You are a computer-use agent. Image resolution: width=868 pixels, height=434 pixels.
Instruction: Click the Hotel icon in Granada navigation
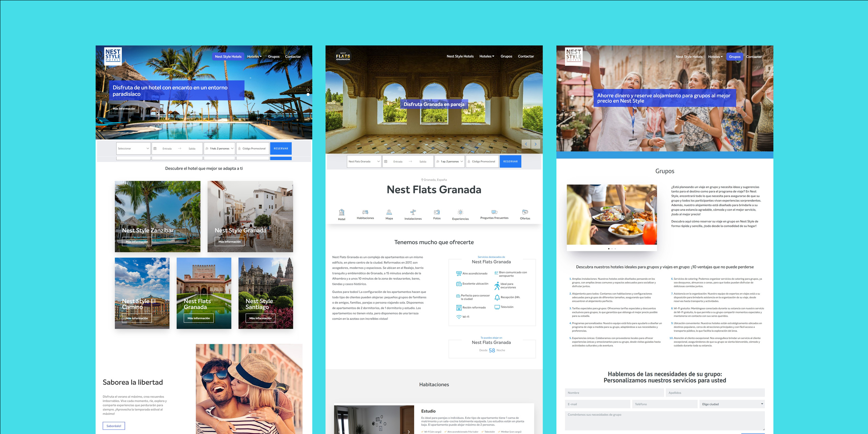341,213
